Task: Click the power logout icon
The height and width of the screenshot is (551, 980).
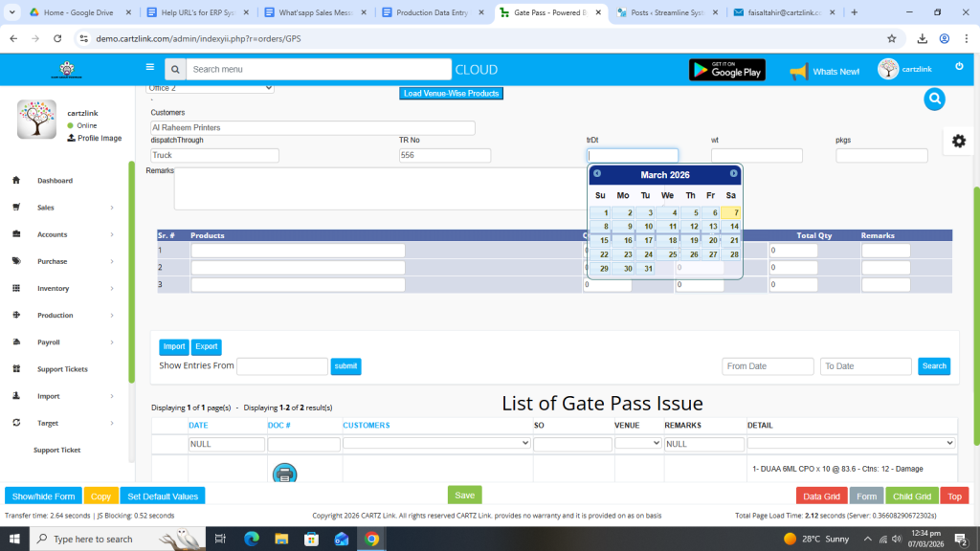Action: click(959, 67)
